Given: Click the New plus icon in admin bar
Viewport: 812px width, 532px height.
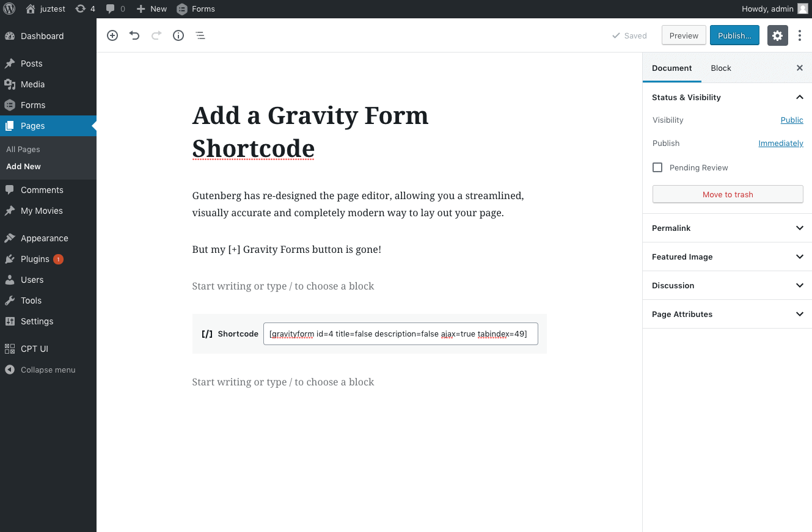Looking at the screenshot, I should point(141,9).
